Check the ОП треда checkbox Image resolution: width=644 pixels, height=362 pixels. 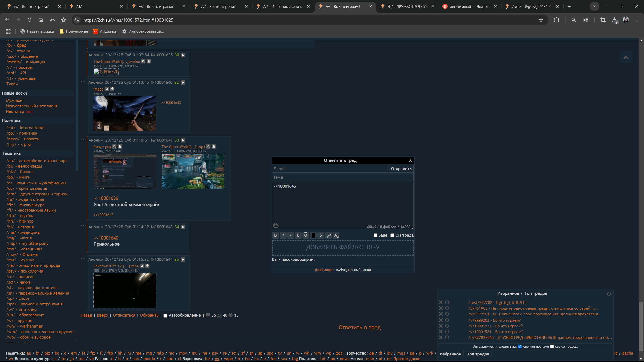pos(392,235)
